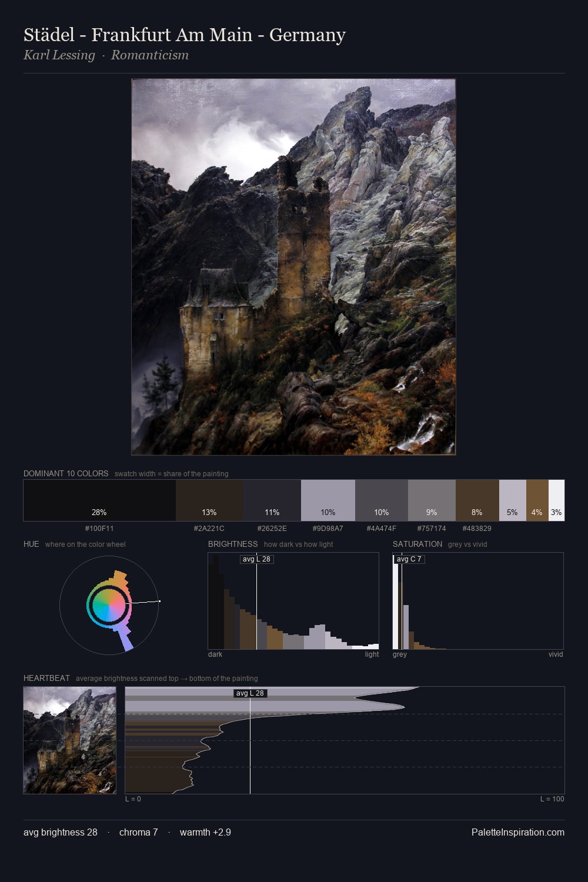The width and height of the screenshot is (588, 882).
Task: Click 'swatch width = share of the painting' caption
Action: point(172,474)
